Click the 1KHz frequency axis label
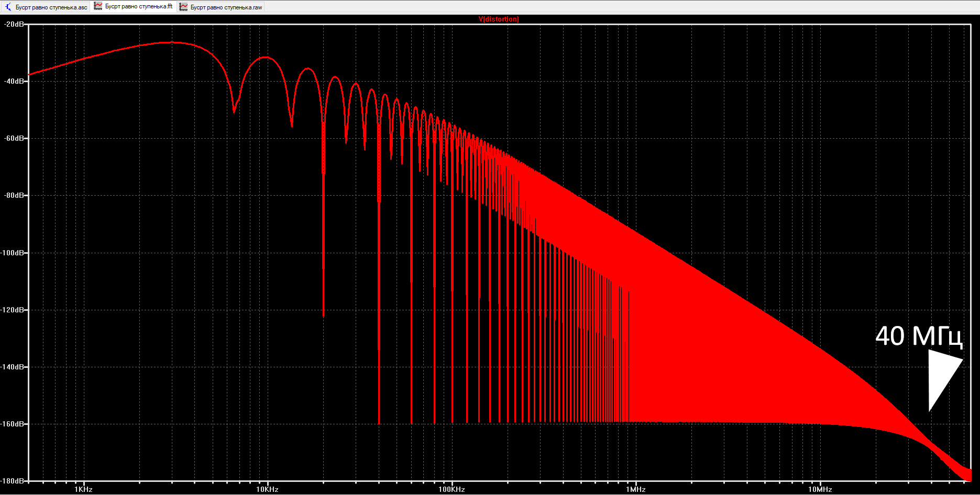Image resolution: width=980 pixels, height=495 pixels. pyautogui.click(x=83, y=489)
